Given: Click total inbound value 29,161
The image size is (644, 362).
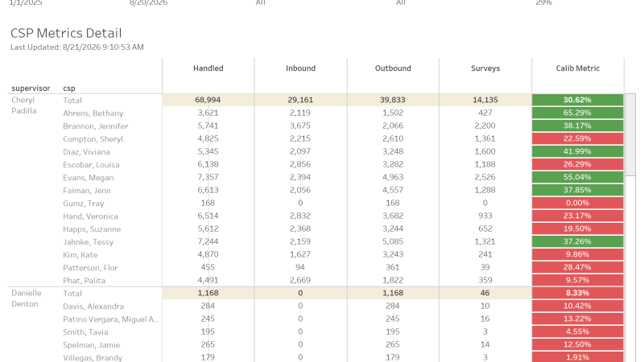Looking at the screenshot, I should 300,100.
